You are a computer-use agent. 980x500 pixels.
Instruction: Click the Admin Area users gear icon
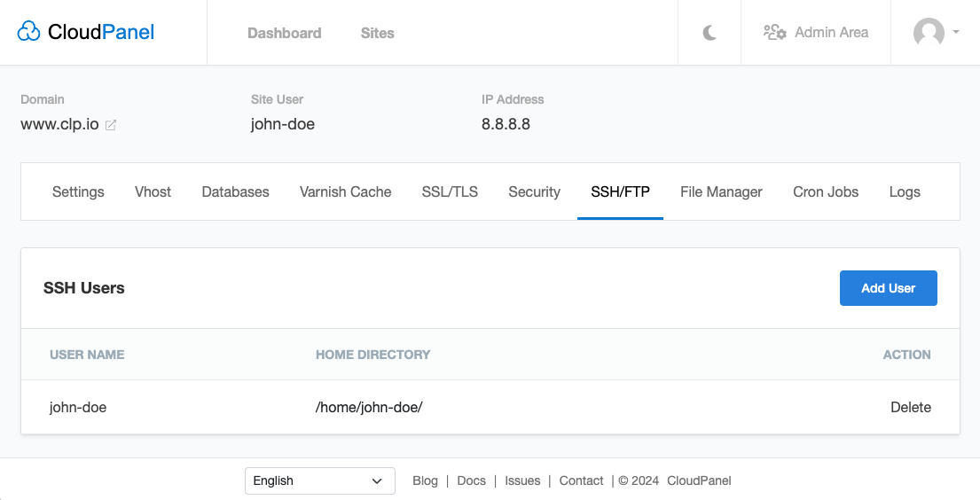coord(775,32)
